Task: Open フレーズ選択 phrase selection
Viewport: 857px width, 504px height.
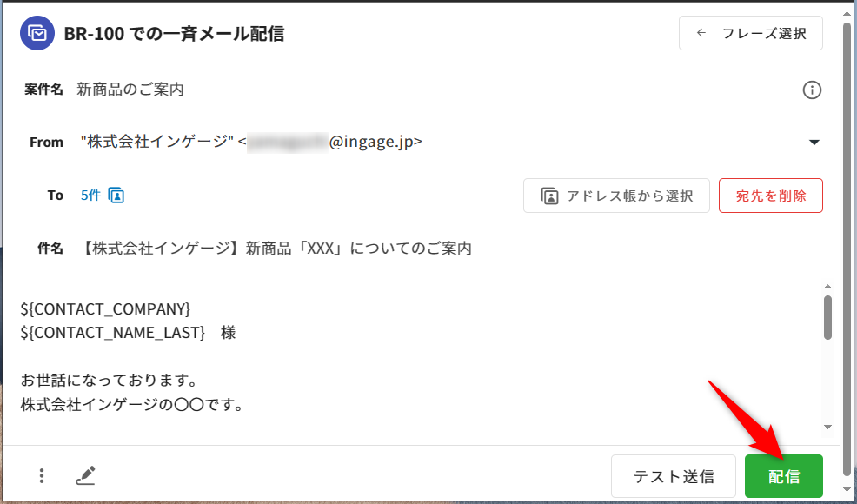Action: pyautogui.click(x=750, y=34)
